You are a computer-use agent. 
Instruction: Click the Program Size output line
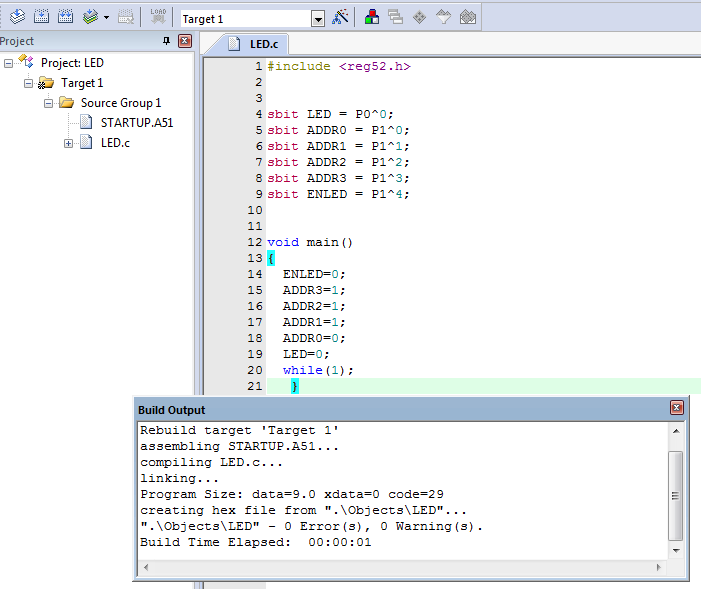(292, 494)
